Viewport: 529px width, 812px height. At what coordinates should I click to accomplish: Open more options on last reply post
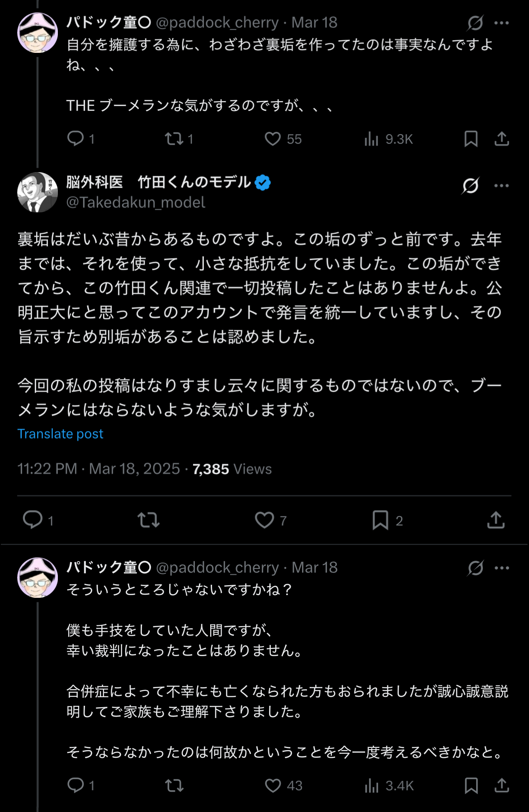(501, 568)
